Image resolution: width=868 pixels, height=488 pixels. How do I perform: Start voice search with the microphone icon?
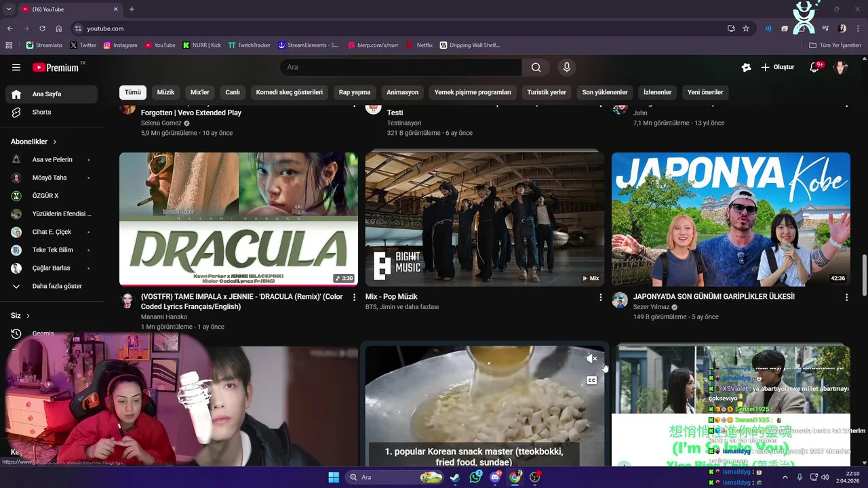click(567, 67)
